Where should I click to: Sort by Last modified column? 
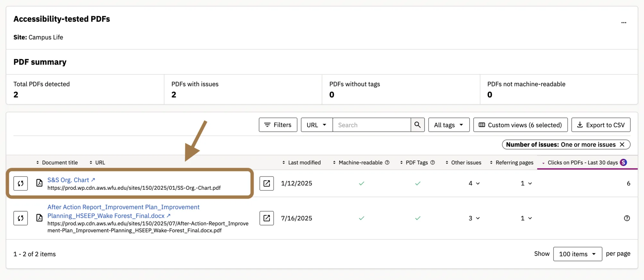(x=301, y=163)
